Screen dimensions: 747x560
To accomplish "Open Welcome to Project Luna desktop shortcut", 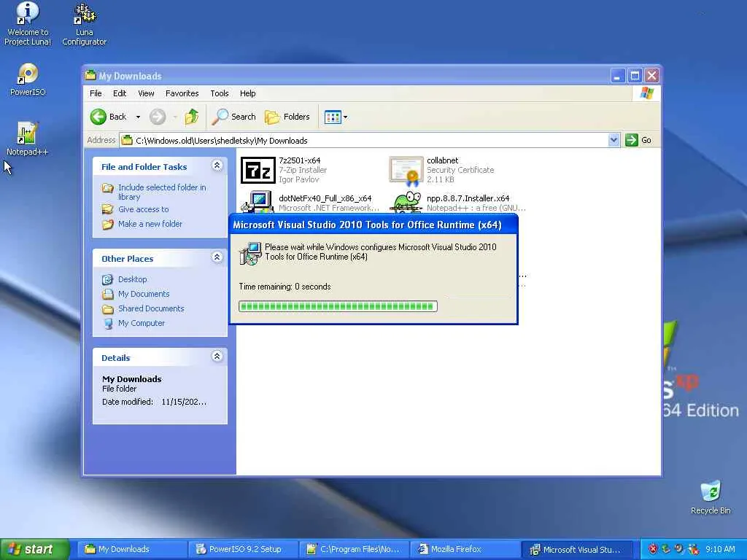I will point(28,24).
